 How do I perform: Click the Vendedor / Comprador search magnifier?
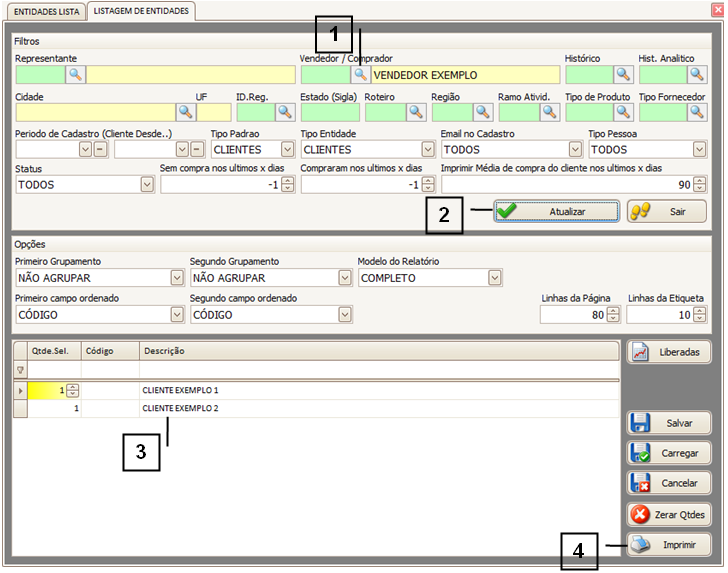pyautogui.click(x=359, y=75)
